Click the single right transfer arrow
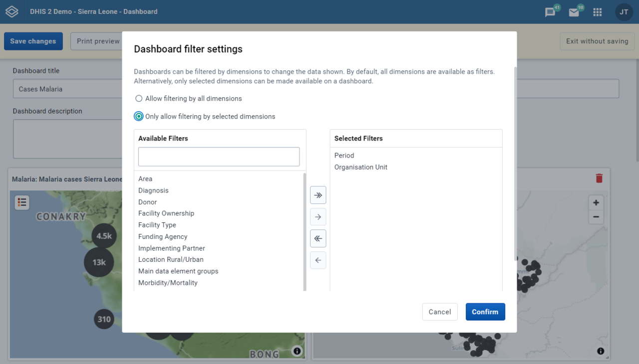 click(318, 216)
